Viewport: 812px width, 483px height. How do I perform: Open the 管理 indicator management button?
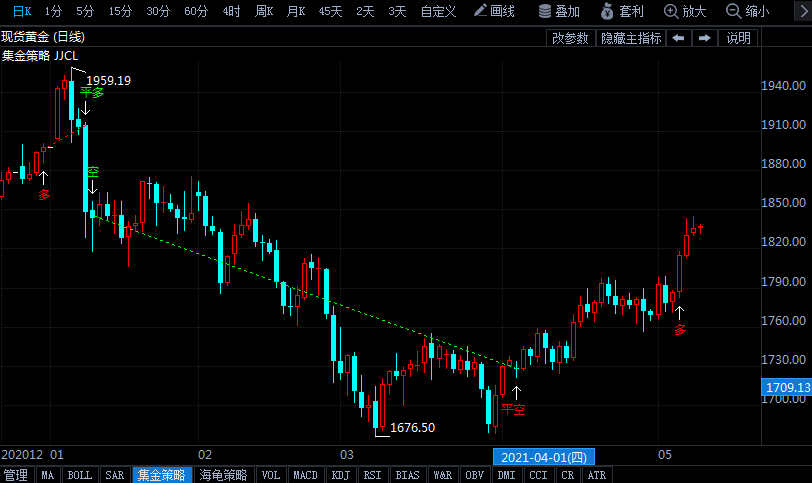tap(16, 475)
